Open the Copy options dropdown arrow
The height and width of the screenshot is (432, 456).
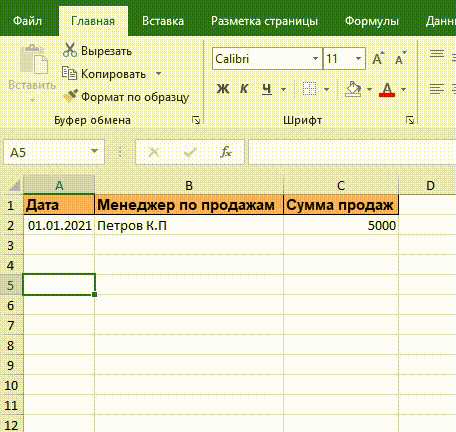[x=159, y=74]
